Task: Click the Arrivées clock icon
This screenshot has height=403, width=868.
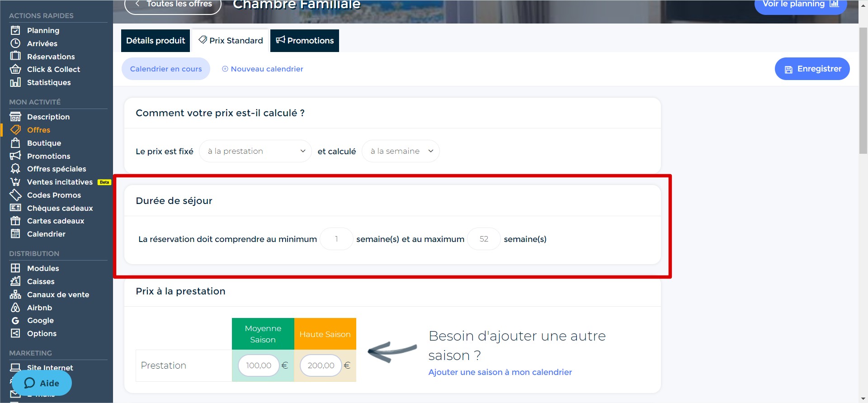Action: click(15, 43)
